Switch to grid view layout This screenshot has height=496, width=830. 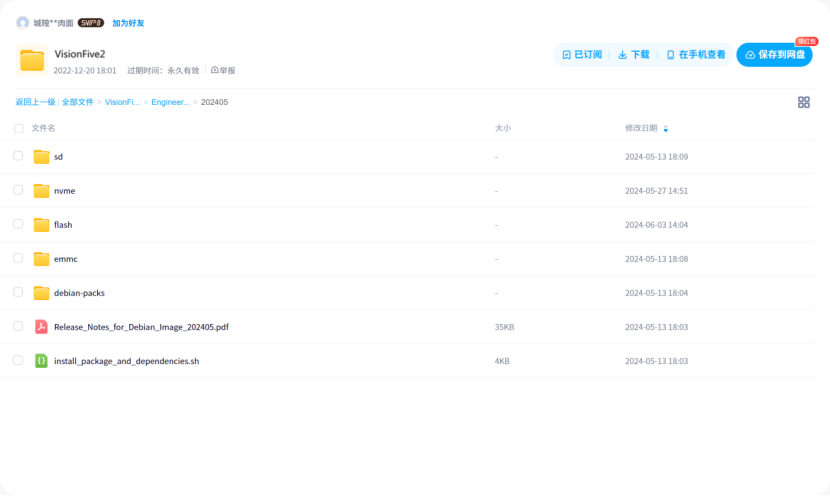[803, 102]
